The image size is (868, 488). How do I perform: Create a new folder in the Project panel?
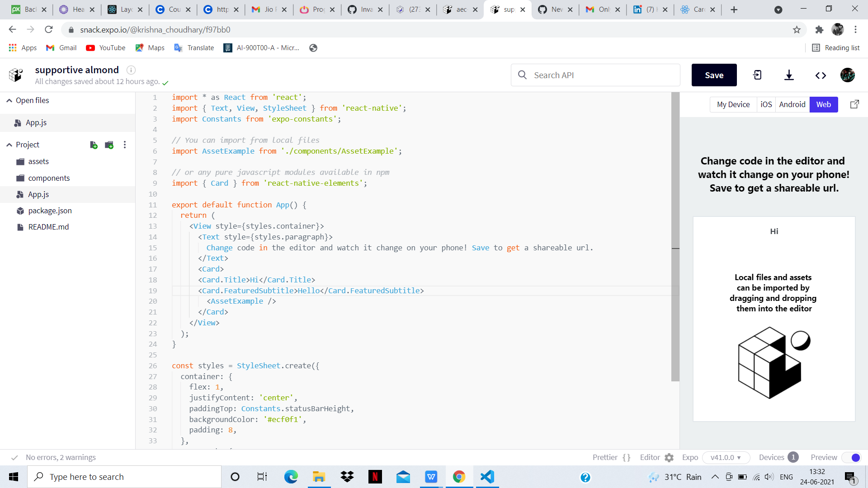click(109, 145)
